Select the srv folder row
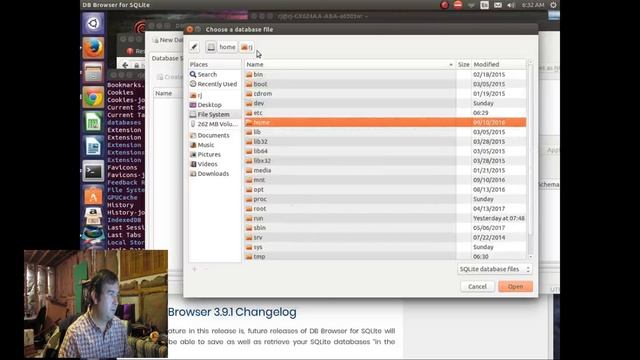640x360 pixels. tap(385, 238)
